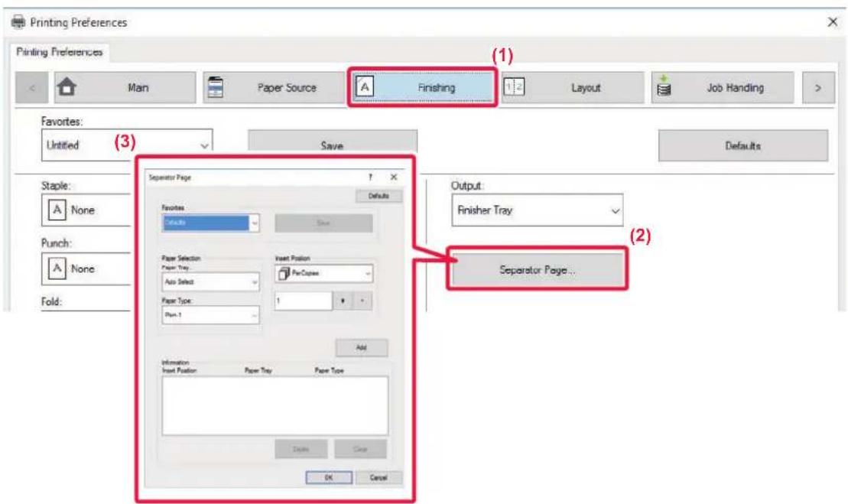Open the Main tab
This screenshot has width=848, height=504.
(125, 88)
